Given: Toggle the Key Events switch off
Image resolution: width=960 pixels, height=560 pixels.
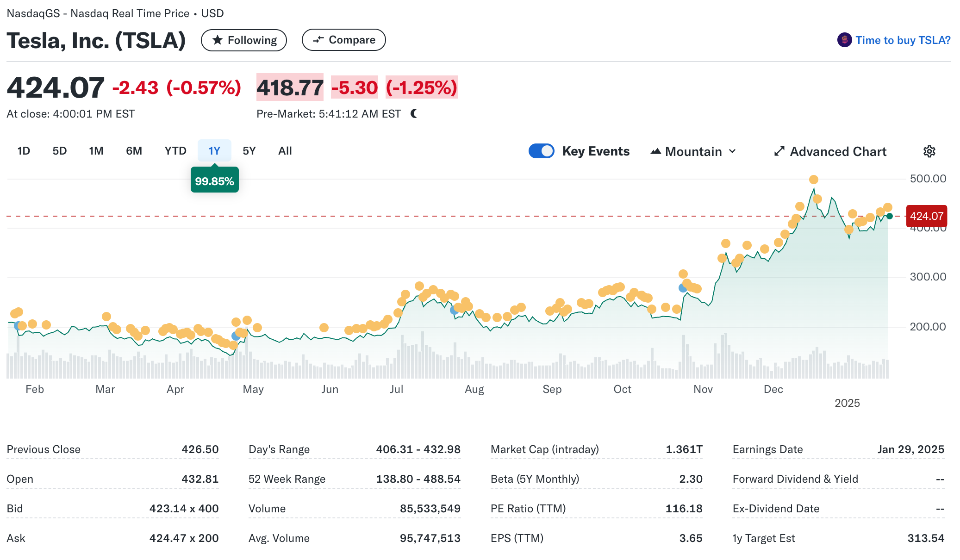Looking at the screenshot, I should 541,151.
